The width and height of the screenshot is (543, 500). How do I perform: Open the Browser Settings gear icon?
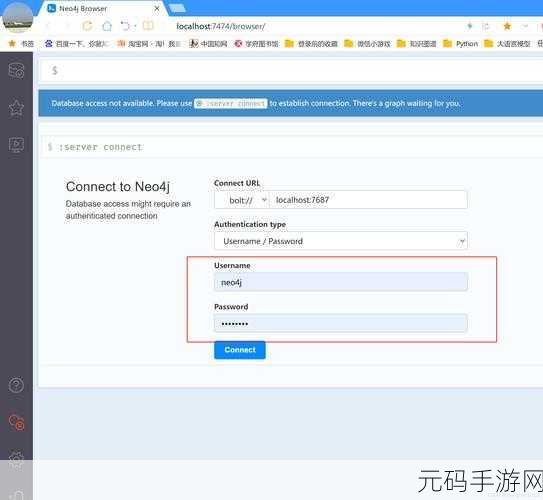point(16,458)
